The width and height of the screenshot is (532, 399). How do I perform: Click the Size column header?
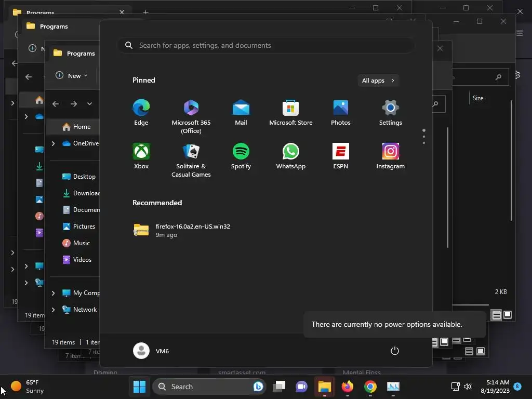point(478,98)
